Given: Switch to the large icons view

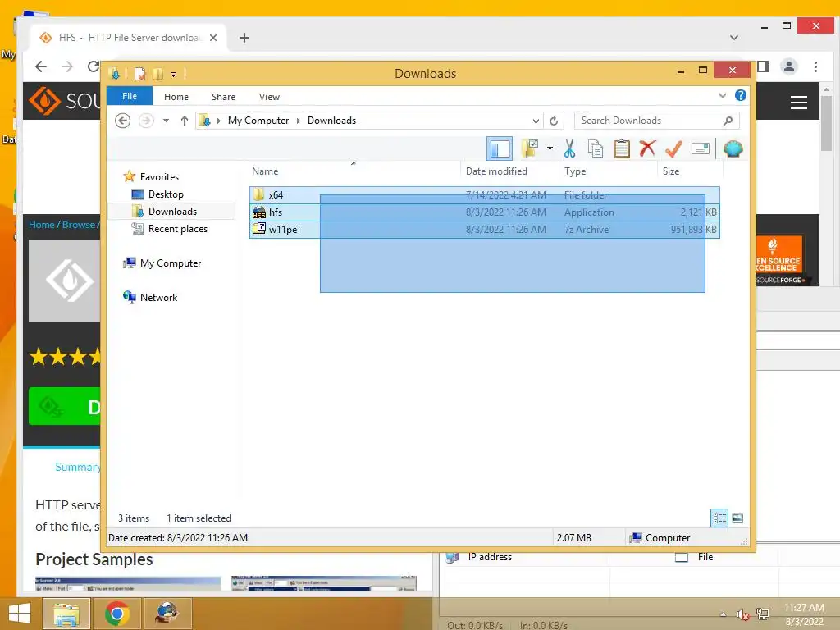Looking at the screenshot, I should coord(737,518).
